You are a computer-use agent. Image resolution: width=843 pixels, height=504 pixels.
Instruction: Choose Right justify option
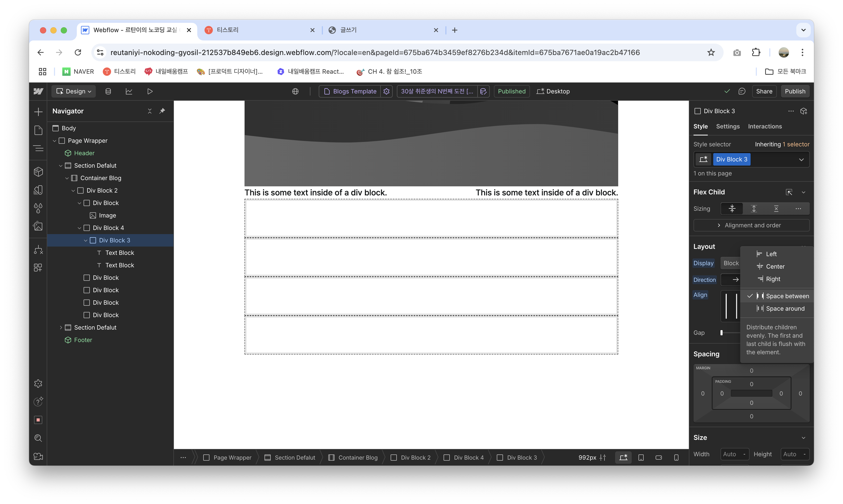pyautogui.click(x=777, y=279)
